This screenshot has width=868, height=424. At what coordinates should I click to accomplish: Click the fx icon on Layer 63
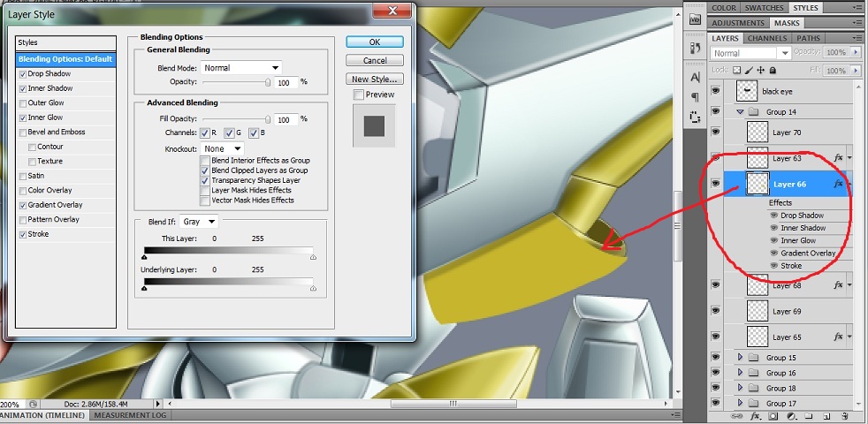coord(838,158)
